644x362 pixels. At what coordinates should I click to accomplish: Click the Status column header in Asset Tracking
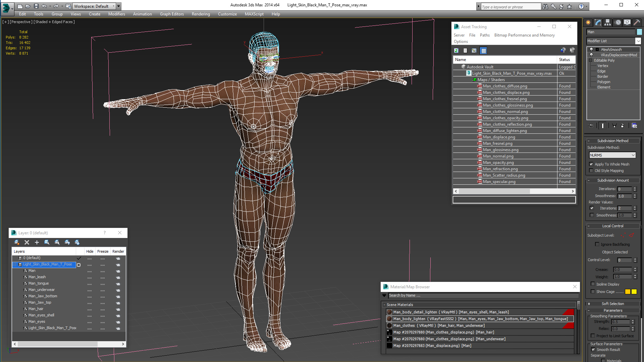point(566,60)
